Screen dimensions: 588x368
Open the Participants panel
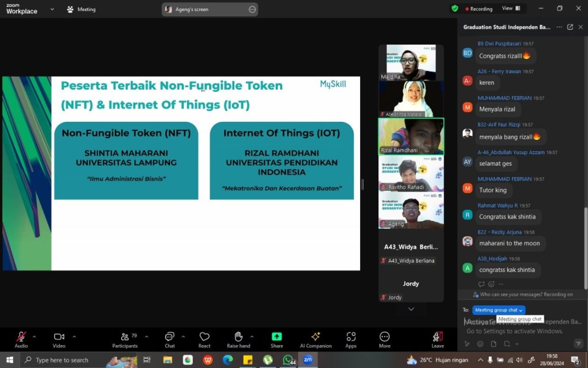[x=125, y=338]
